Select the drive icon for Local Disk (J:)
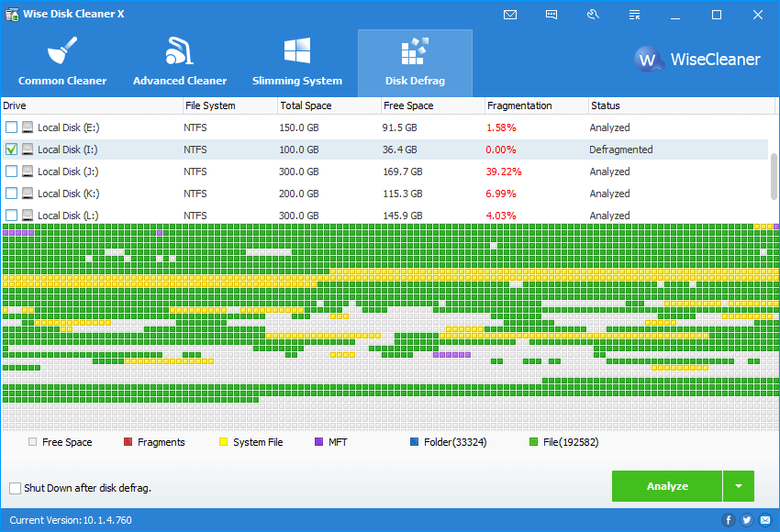The height and width of the screenshot is (532, 780). tap(28, 171)
